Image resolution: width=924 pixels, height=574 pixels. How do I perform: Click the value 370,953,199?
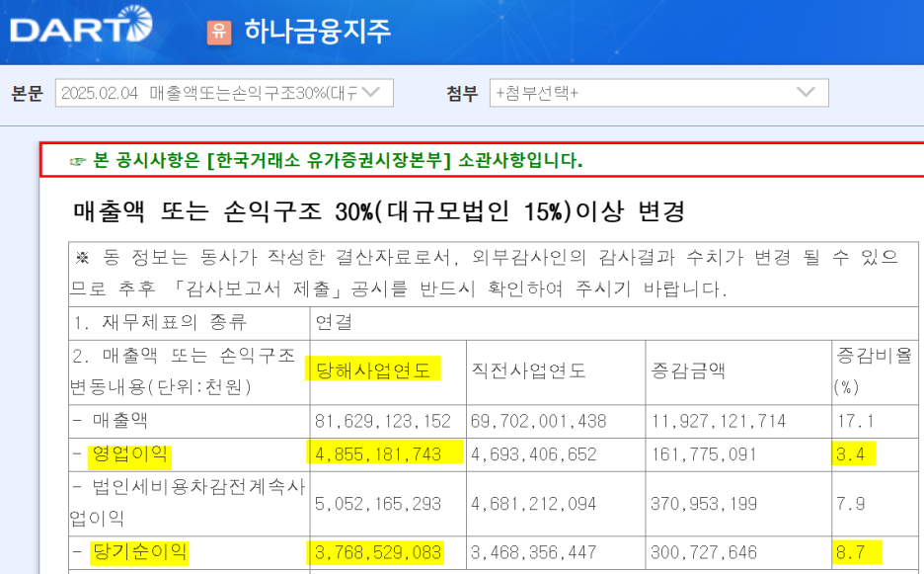[x=704, y=504]
